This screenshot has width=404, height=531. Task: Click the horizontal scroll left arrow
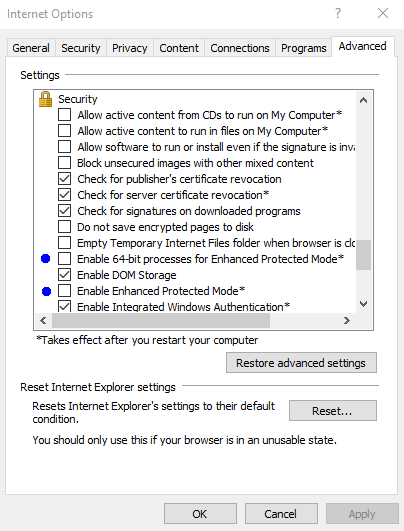(x=43, y=320)
